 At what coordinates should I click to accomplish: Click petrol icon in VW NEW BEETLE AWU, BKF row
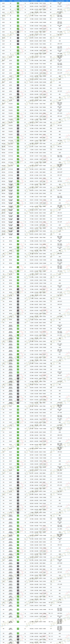pyautogui.click(x=18, y=616)
